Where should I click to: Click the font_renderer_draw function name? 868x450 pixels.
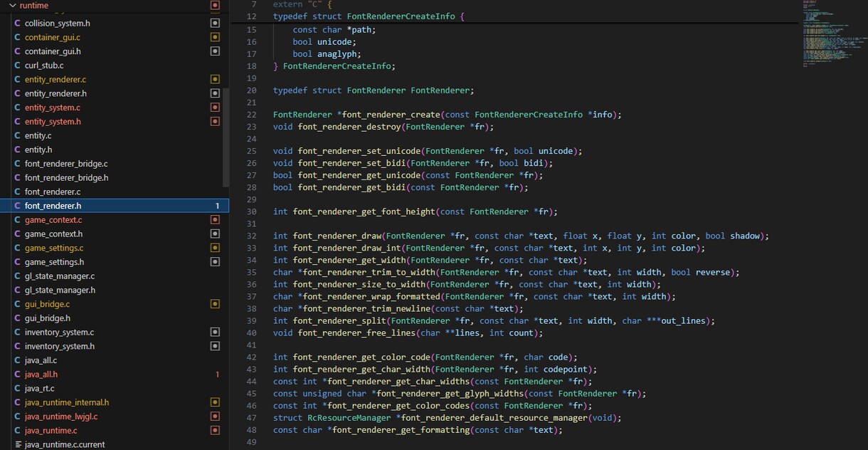[338, 236]
